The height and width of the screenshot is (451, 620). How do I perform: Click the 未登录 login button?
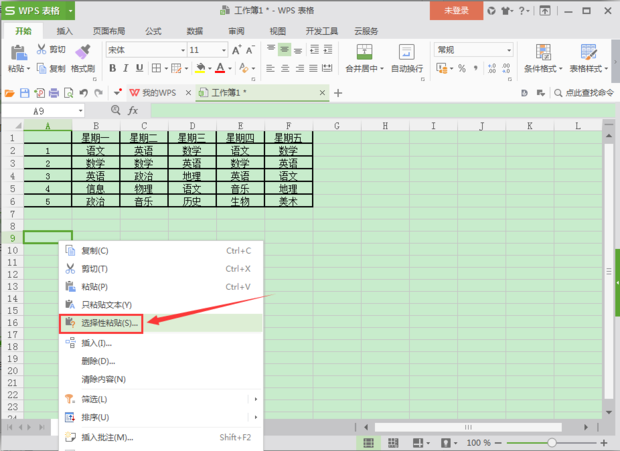(456, 11)
